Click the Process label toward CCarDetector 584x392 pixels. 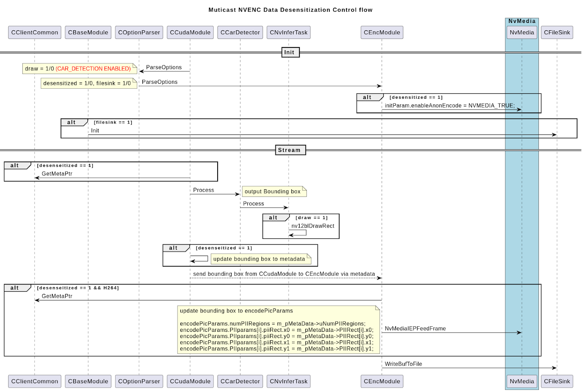204,190
